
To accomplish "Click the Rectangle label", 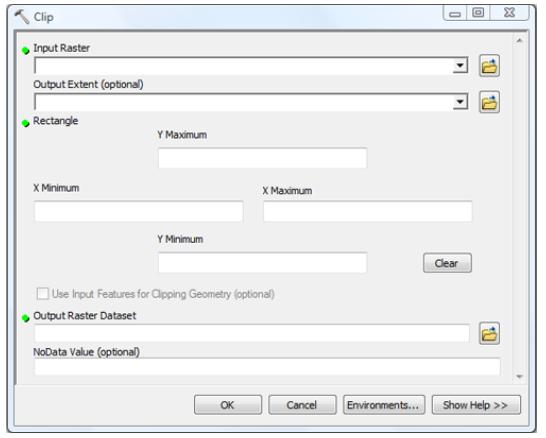I will pos(55,121).
